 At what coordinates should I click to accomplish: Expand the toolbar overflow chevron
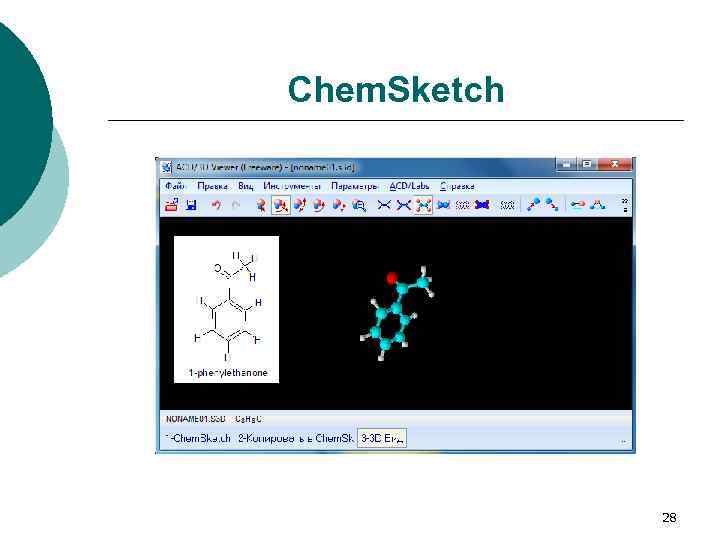pyautogui.click(x=625, y=205)
